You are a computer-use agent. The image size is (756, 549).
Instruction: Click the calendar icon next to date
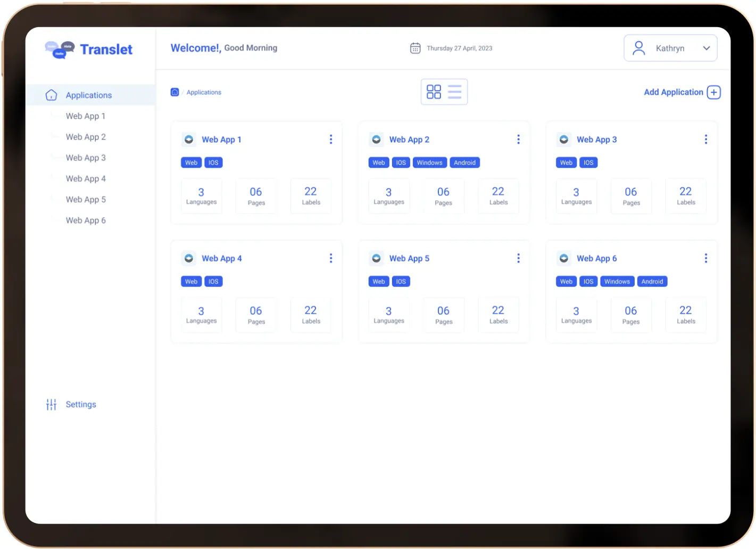(416, 48)
